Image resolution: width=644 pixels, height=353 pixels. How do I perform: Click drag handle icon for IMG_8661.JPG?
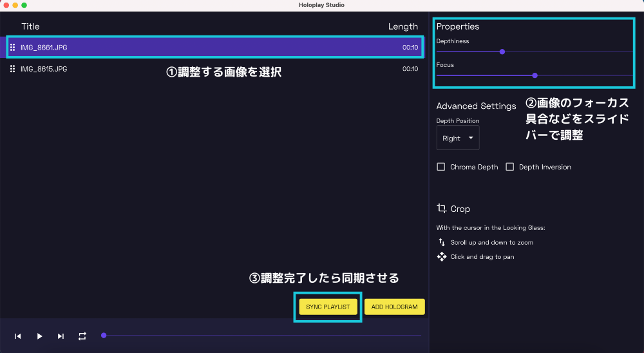(x=13, y=47)
